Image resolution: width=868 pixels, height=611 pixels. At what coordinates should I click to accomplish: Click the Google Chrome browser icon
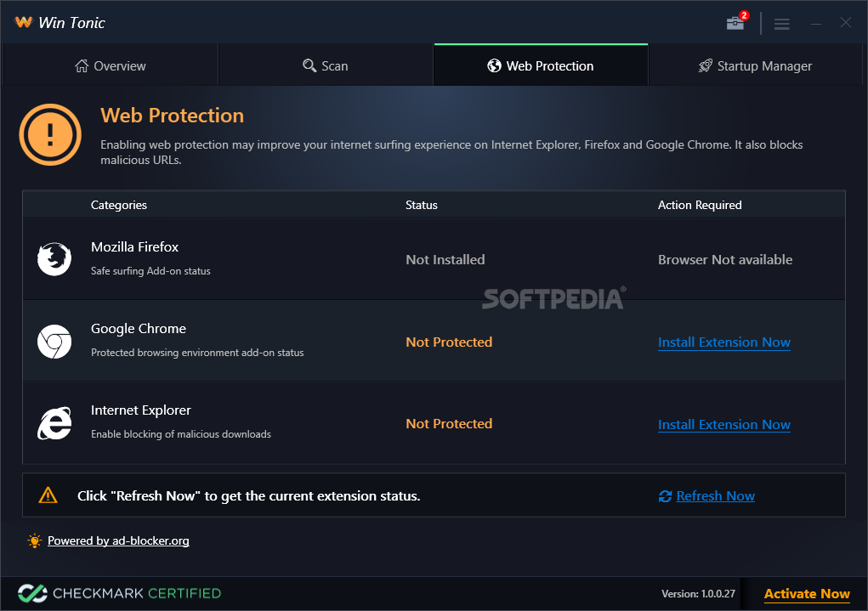[x=54, y=342]
